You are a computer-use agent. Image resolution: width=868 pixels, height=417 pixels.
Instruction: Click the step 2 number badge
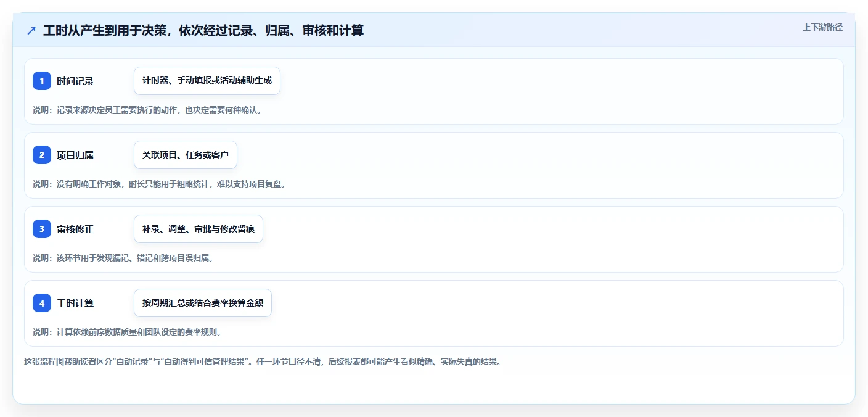coord(42,155)
